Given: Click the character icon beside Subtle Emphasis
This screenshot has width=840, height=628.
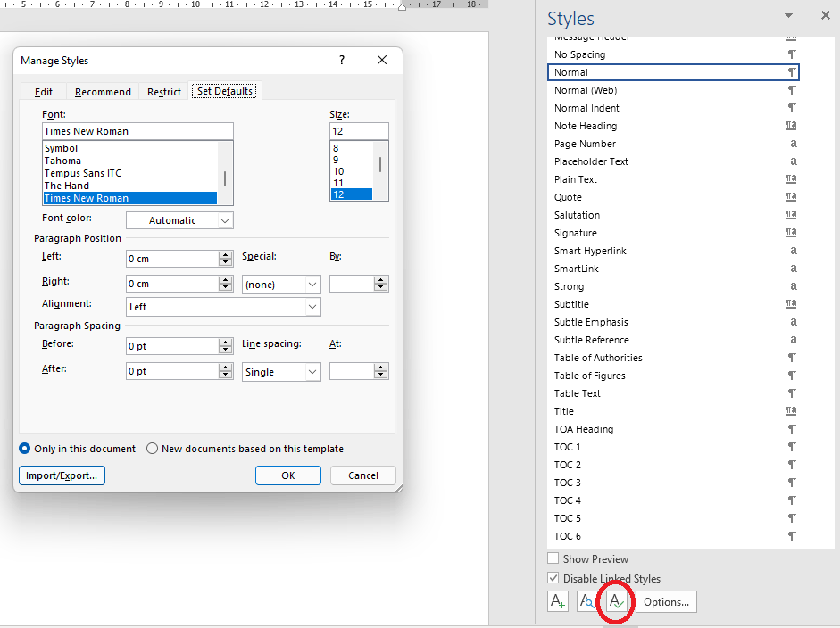Looking at the screenshot, I should pyautogui.click(x=794, y=322).
